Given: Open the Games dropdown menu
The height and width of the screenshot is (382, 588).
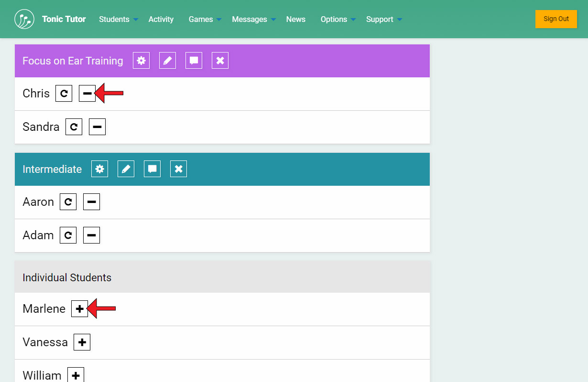Looking at the screenshot, I should (x=205, y=19).
